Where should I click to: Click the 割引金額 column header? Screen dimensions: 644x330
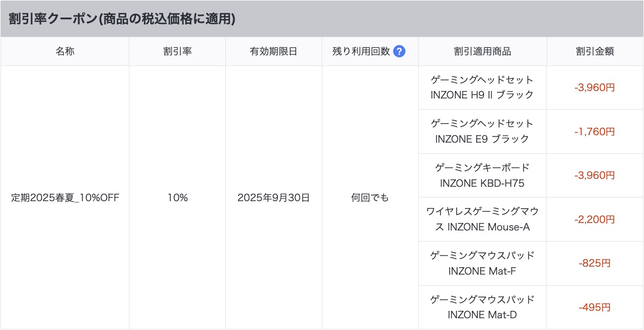coord(595,52)
